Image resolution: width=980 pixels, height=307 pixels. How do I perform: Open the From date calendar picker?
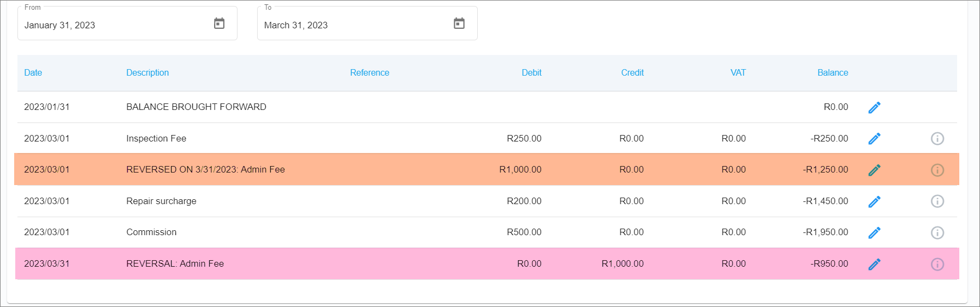(219, 23)
